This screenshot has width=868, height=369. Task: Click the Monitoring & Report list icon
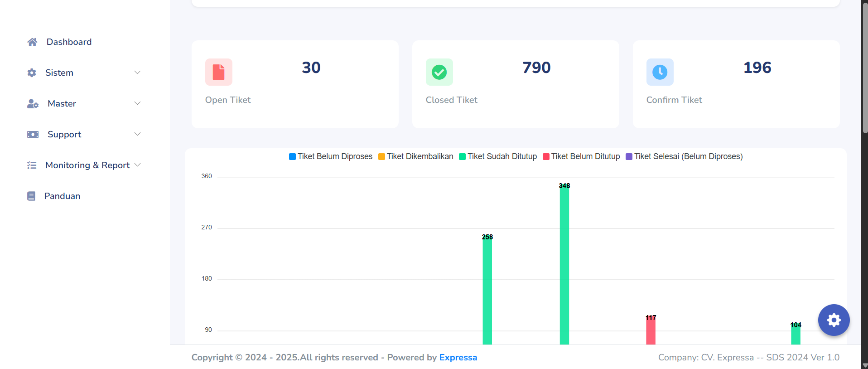32,165
